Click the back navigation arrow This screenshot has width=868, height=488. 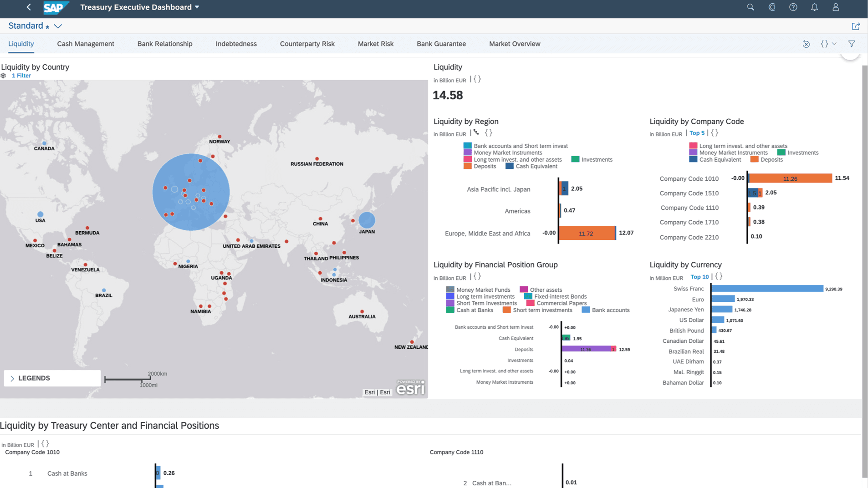click(29, 7)
